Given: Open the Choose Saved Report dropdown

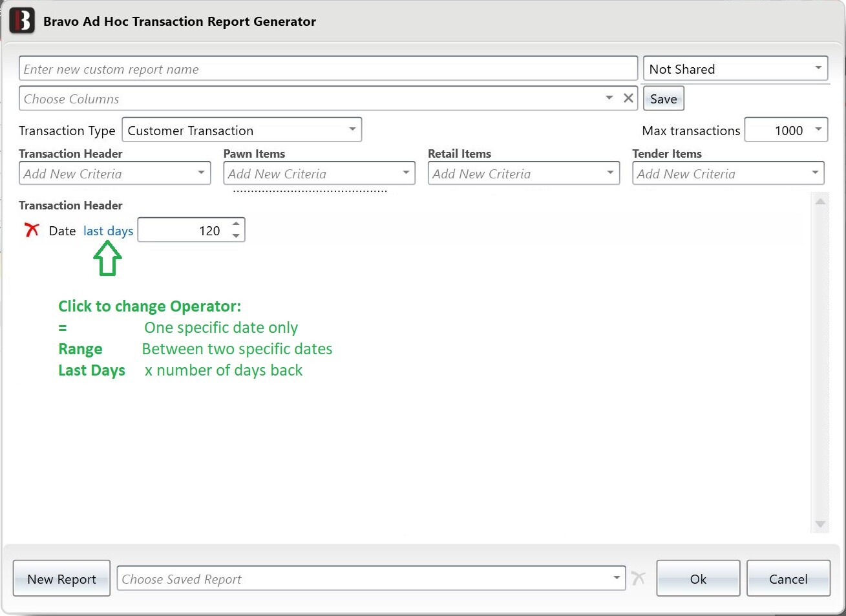Looking at the screenshot, I should (371, 579).
